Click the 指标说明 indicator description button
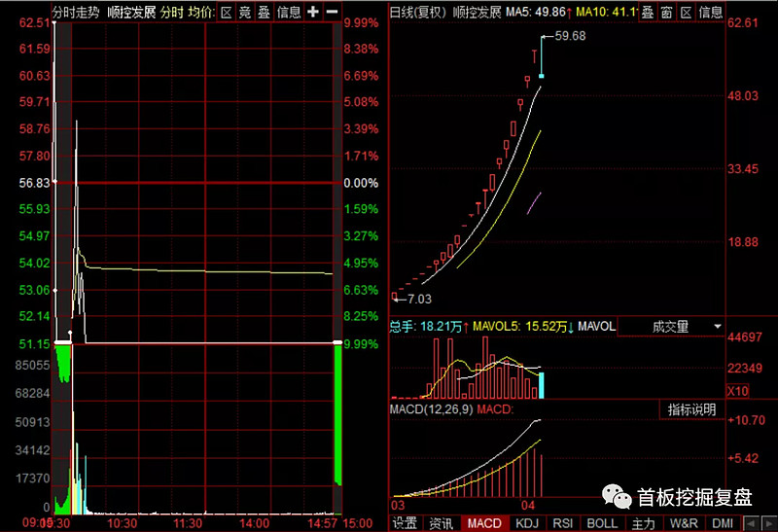 [692, 409]
